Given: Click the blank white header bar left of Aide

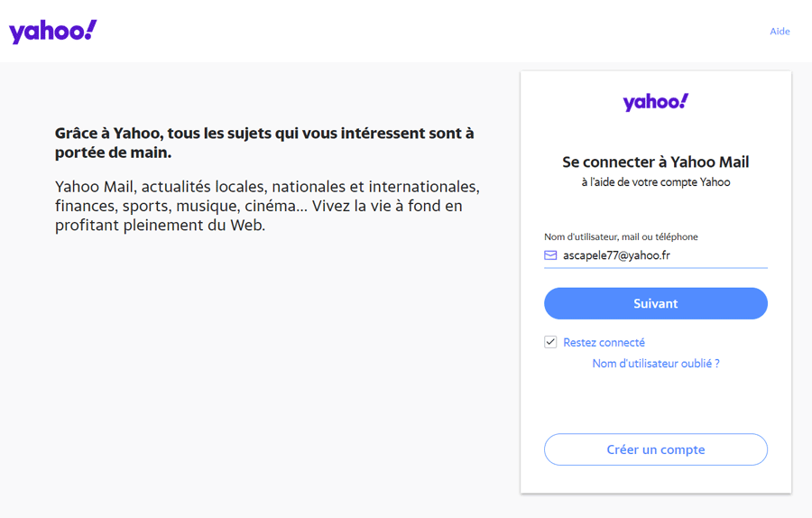Looking at the screenshot, I should point(414,31).
